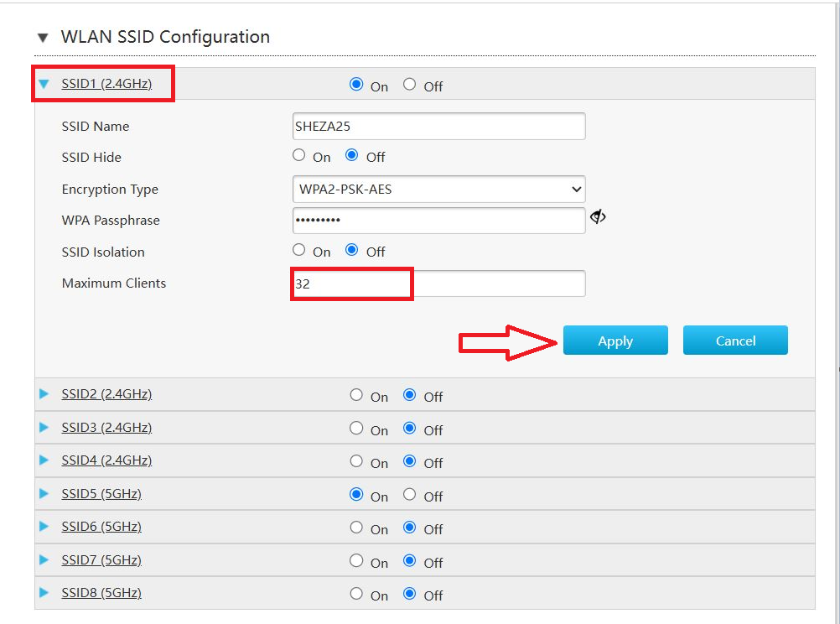Viewport: 840px width, 624px height.
Task: Focus the WPA Passphrase field
Action: point(438,221)
